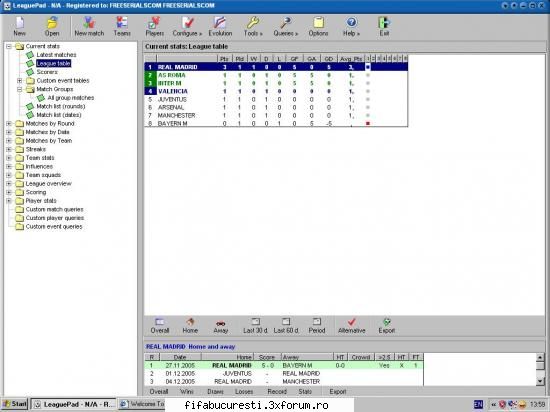Switch to the Wins tab below
The width and height of the screenshot is (550, 412).
coord(187,392)
